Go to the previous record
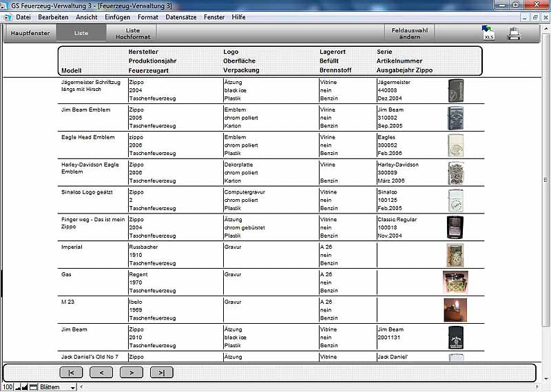Screen dimensions: 551x392 [101, 373]
